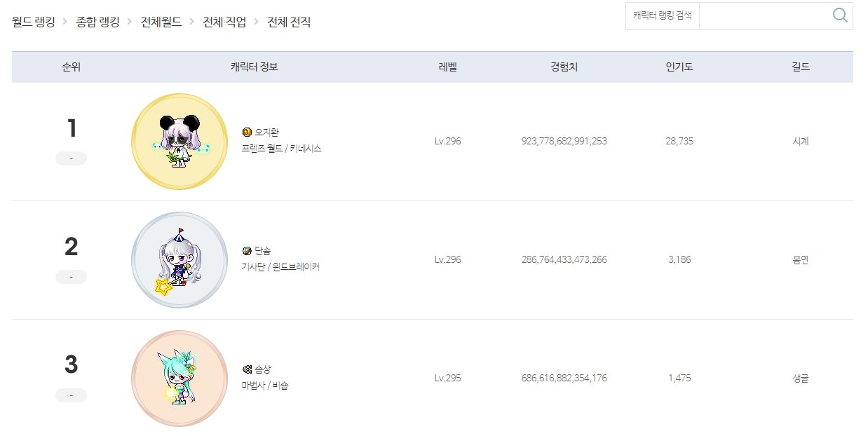Open character 단솜's profile link
The width and height of the screenshot is (868, 436).
(263, 250)
